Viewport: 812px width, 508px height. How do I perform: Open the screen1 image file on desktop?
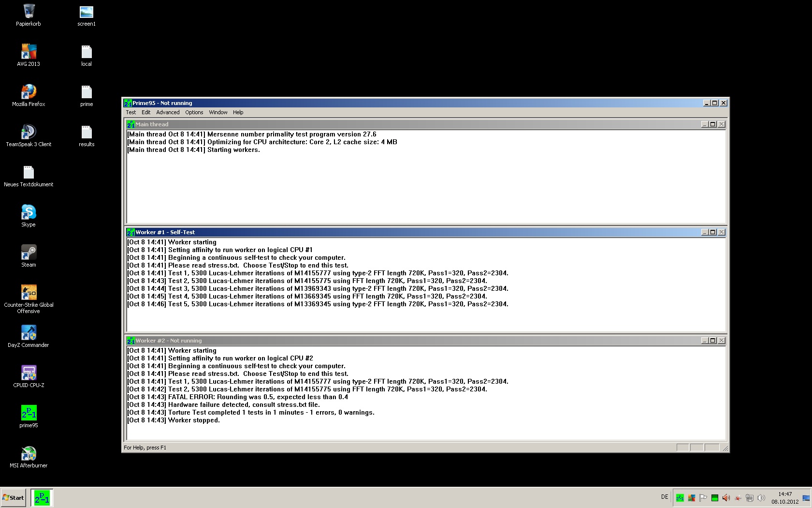coord(87,15)
